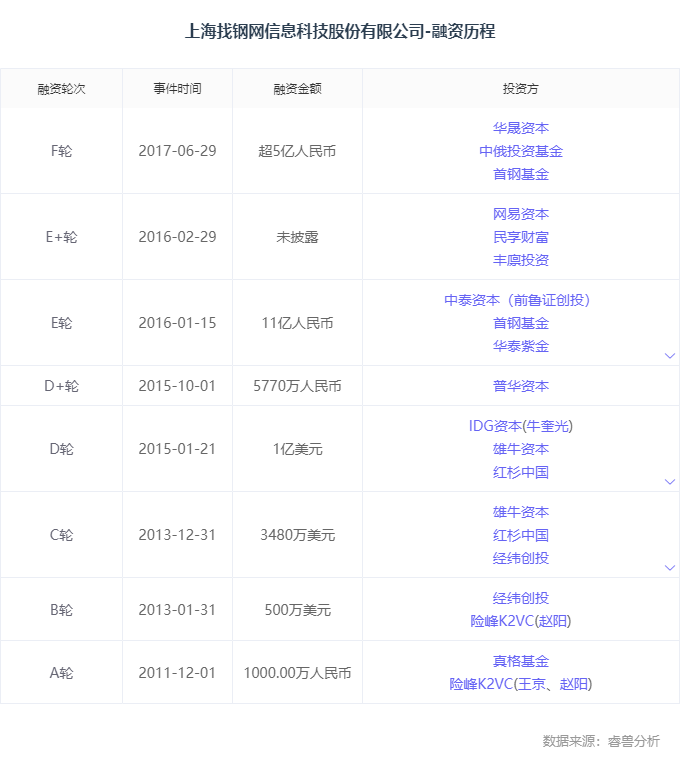Open 中泰资本（前鲁证创投）link

[517, 300]
